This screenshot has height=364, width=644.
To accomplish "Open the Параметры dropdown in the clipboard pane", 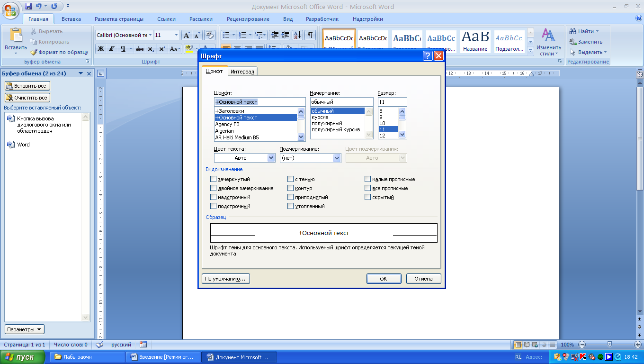I will tap(24, 329).
